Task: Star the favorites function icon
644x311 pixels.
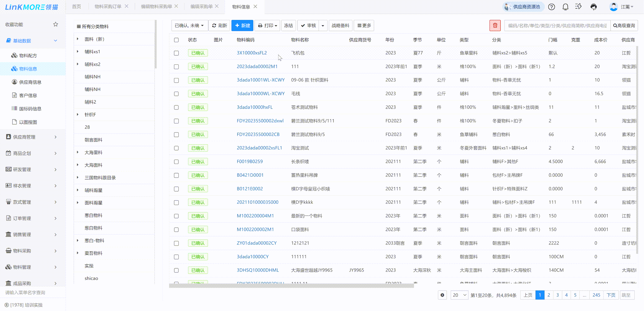Action: (56, 24)
